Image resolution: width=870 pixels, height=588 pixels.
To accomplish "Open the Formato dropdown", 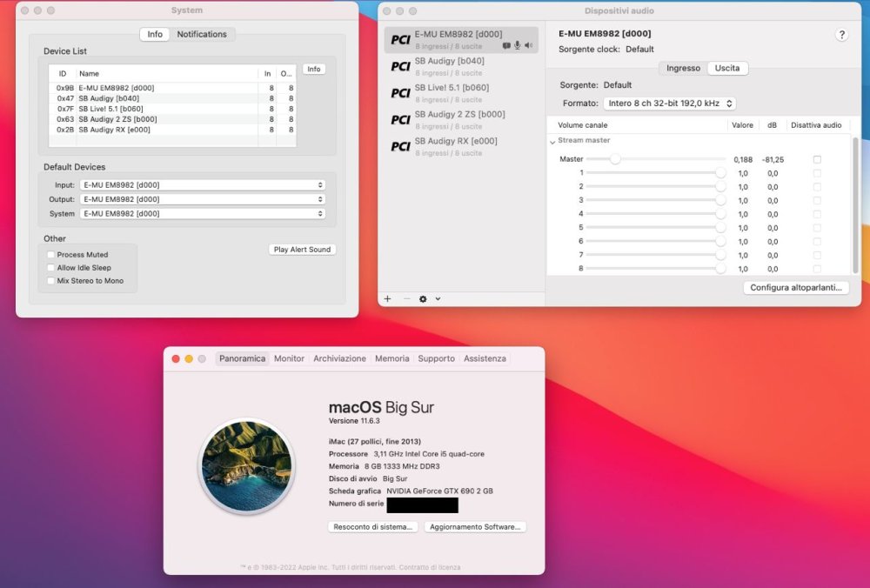I will (x=670, y=104).
